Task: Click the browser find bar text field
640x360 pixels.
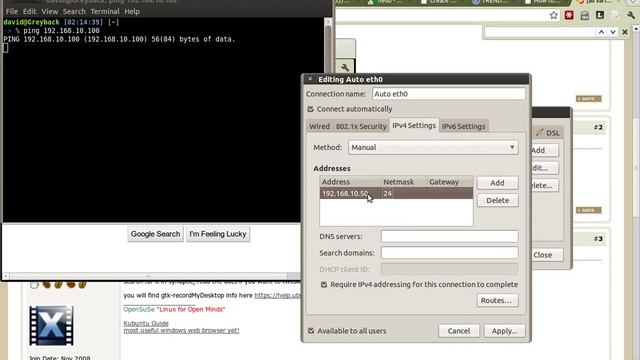Action: (539, 32)
